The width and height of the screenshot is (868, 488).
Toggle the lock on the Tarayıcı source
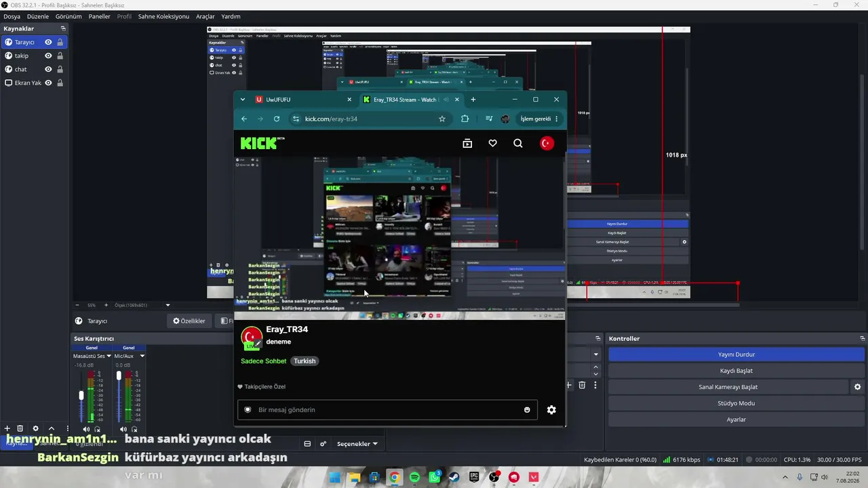pos(60,42)
